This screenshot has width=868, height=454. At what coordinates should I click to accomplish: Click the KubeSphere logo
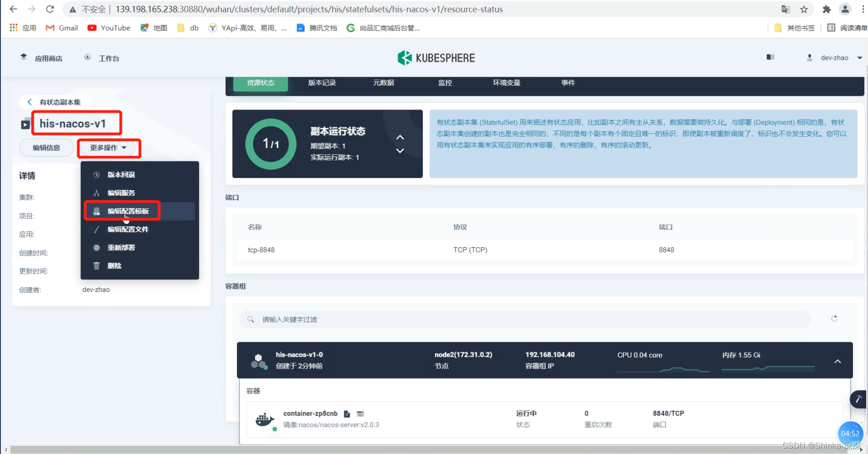(436, 58)
